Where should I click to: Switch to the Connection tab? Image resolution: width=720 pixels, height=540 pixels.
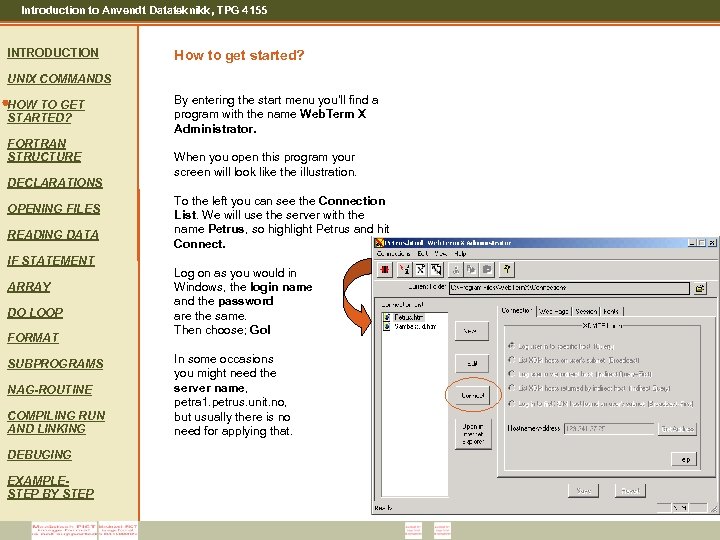click(x=517, y=310)
